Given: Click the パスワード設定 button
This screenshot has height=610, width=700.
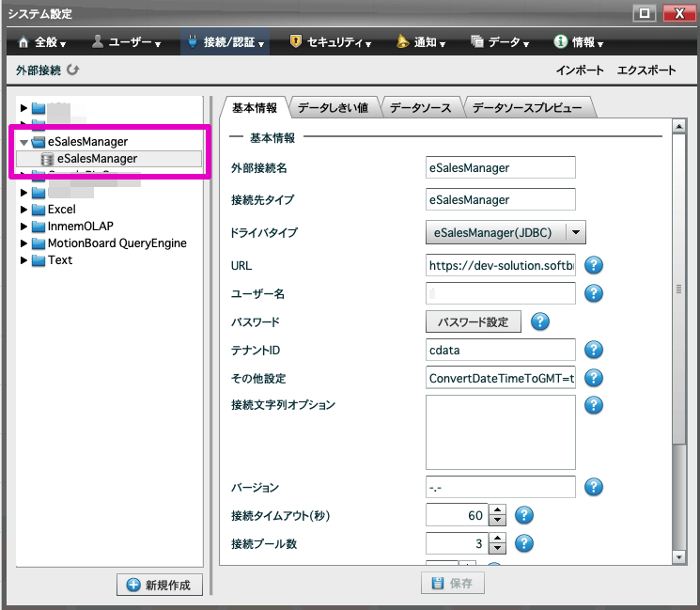Looking at the screenshot, I should [474, 321].
